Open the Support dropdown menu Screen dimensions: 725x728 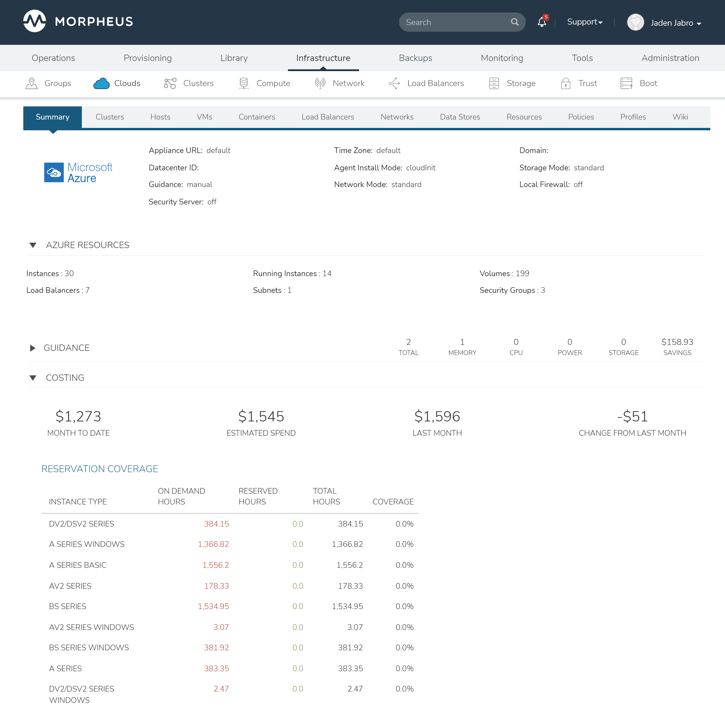585,22
